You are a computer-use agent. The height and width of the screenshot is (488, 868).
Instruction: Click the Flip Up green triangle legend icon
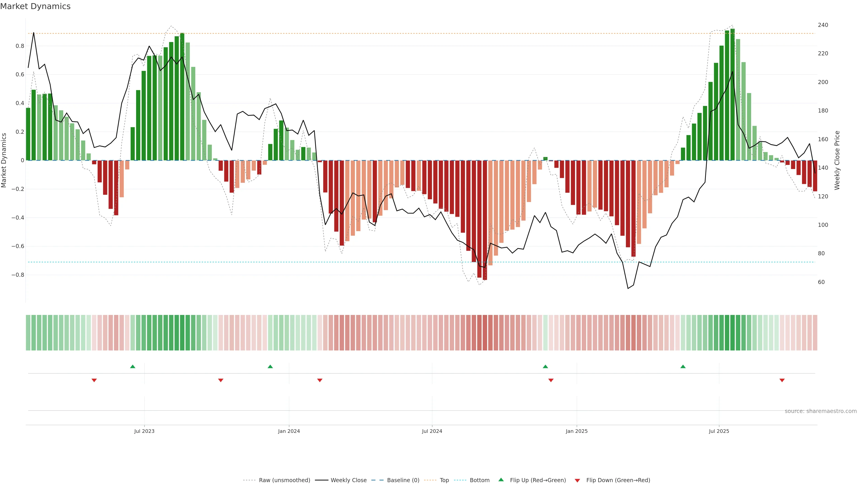(x=501, y=480)
